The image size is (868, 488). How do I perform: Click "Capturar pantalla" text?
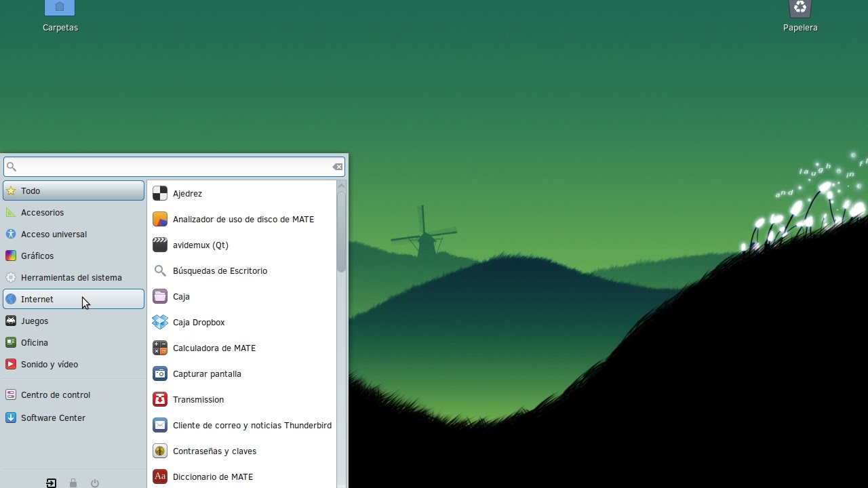(x=207, y=374)
